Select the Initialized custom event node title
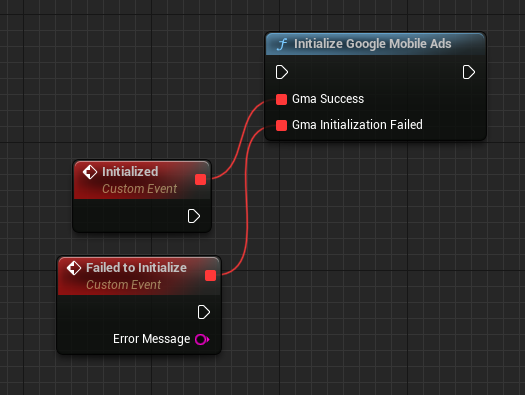 [x=130, y=172]
